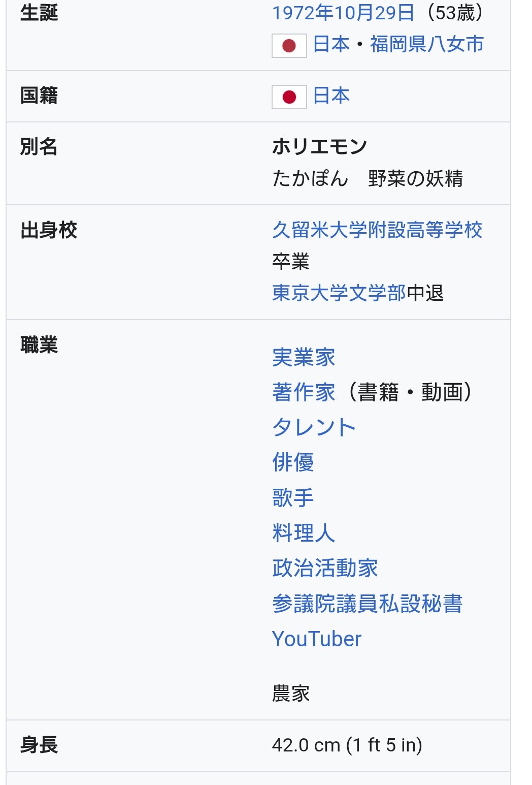Viewport: 532px width, 785px height.
Task: Open the タレント link
Action: tap(314, 427)
